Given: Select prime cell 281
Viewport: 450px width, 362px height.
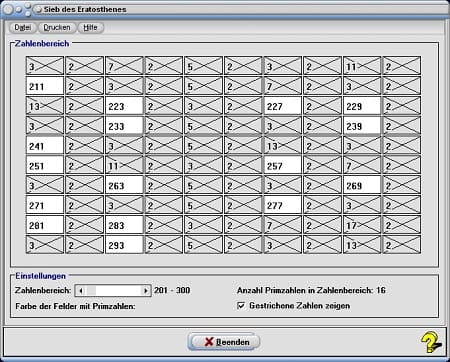Looking at the screenshot, I should 45,225.
